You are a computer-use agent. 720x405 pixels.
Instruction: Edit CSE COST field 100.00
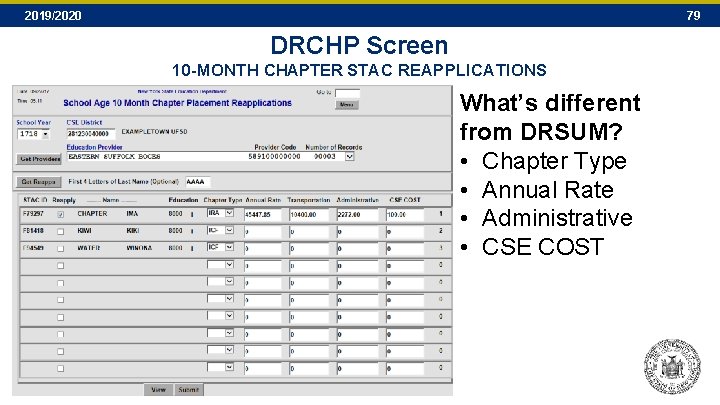click(x=405, y=214)
